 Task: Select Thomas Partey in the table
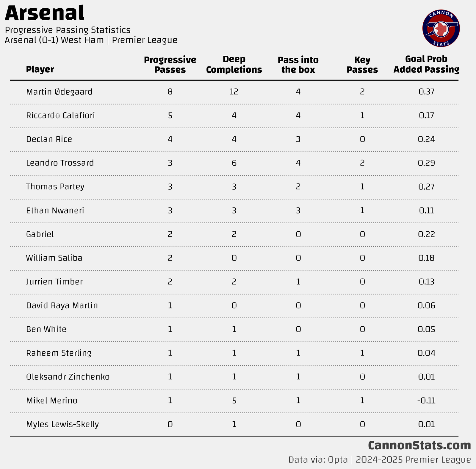[x=55, y=187]
